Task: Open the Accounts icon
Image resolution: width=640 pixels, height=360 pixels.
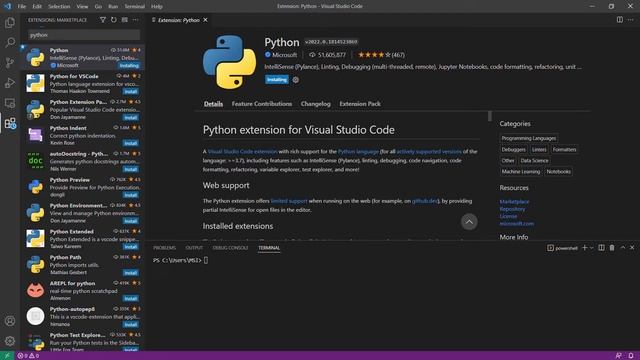Action: pos(10,321)
